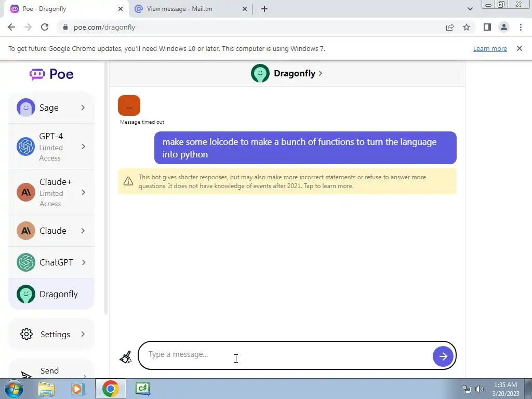Open media player from taskbar
532x399 pixels.
tap(78, 389)
